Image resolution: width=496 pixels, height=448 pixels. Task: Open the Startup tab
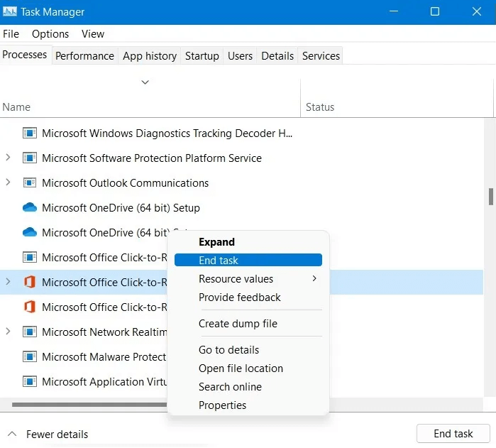coord(202,56)
